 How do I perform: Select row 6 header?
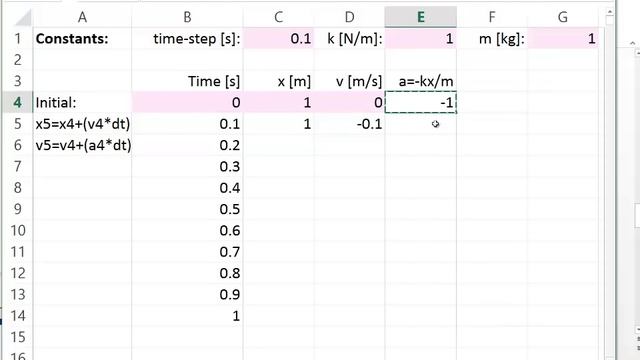[x=18, y=145]
